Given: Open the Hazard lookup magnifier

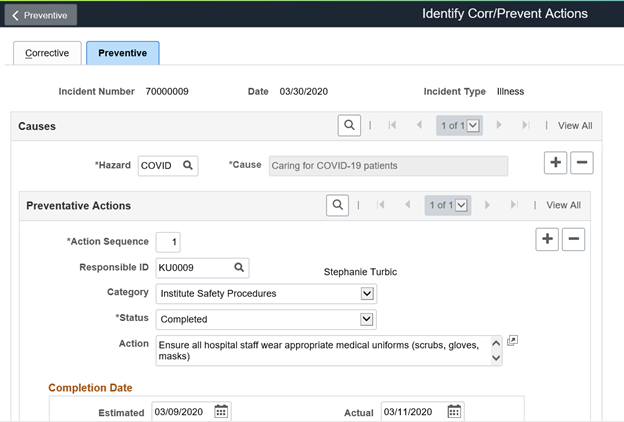Looking at the screenshot, I should [188, 165].
